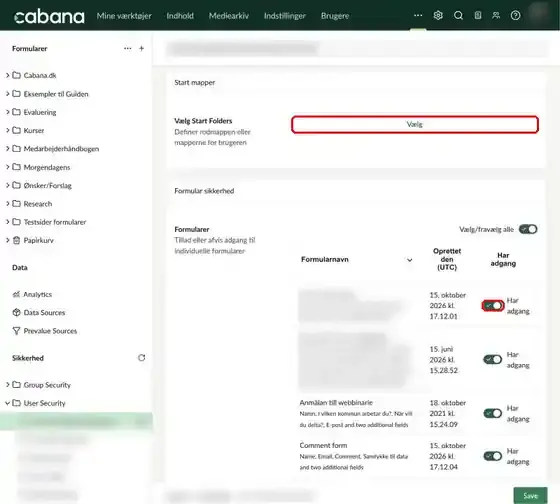Expand the Papirkurv node
Screen dimensions: 560x504
tap(8, 240)
